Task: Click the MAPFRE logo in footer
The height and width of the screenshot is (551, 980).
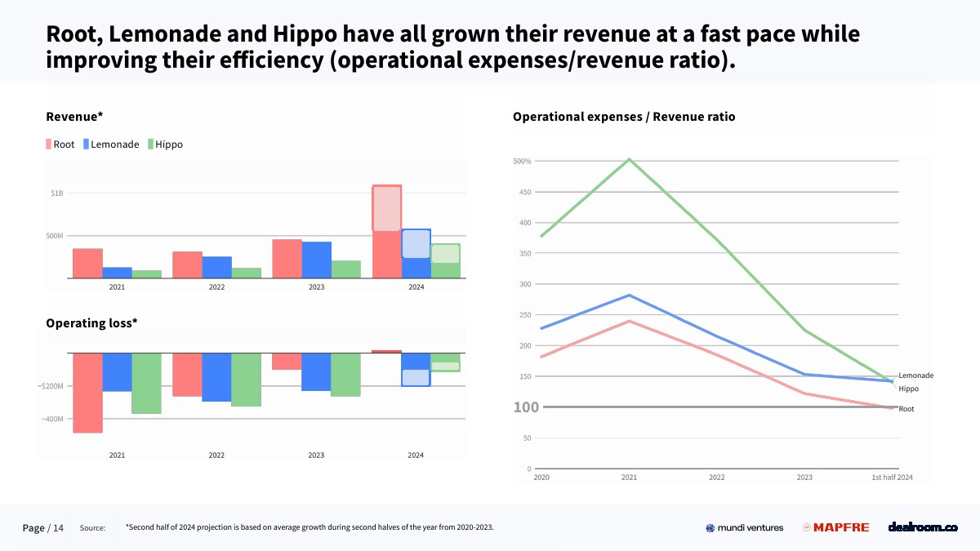Action: click(x=835, y=527)
